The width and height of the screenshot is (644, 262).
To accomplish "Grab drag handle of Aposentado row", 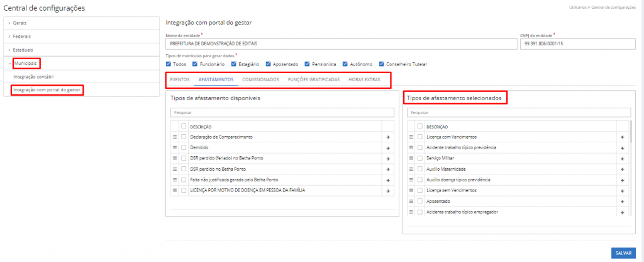I will click(411, 201).
